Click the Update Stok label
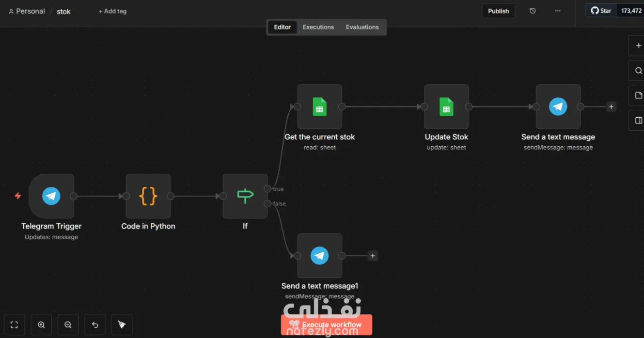Image resolution: width=644 pixels, height=338 pixels. click(x=446, y=137)
